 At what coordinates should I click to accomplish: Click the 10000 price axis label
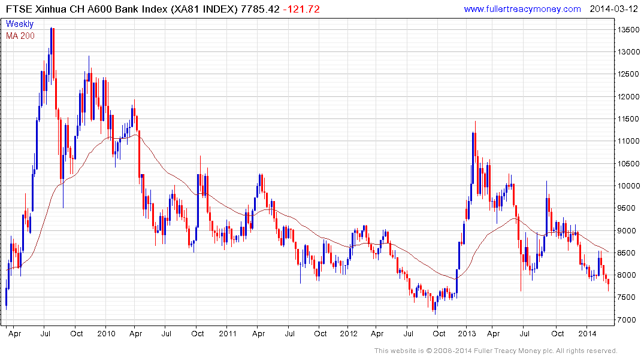[x=628, y=186]
